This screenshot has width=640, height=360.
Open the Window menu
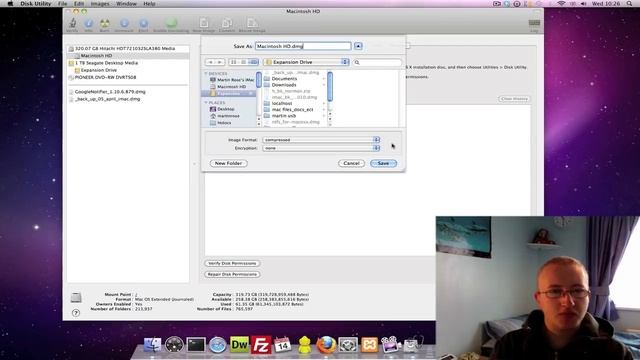[x=127, y=4]
